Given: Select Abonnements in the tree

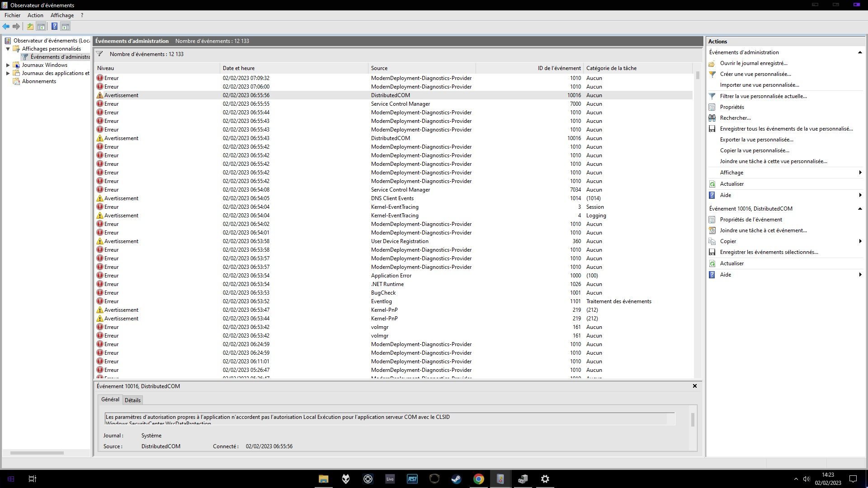Looking at the screenshot, I should (x=39, y=81).
